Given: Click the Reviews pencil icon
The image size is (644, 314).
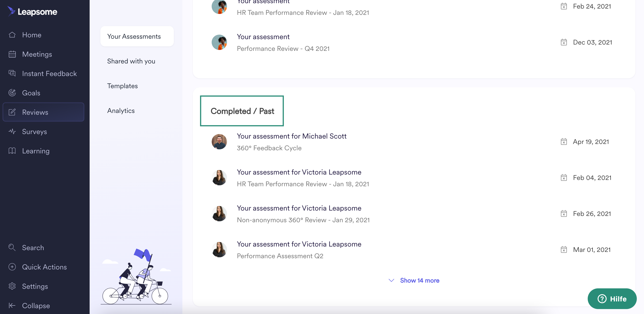Looking at the screenshot, I should [12, 112].
